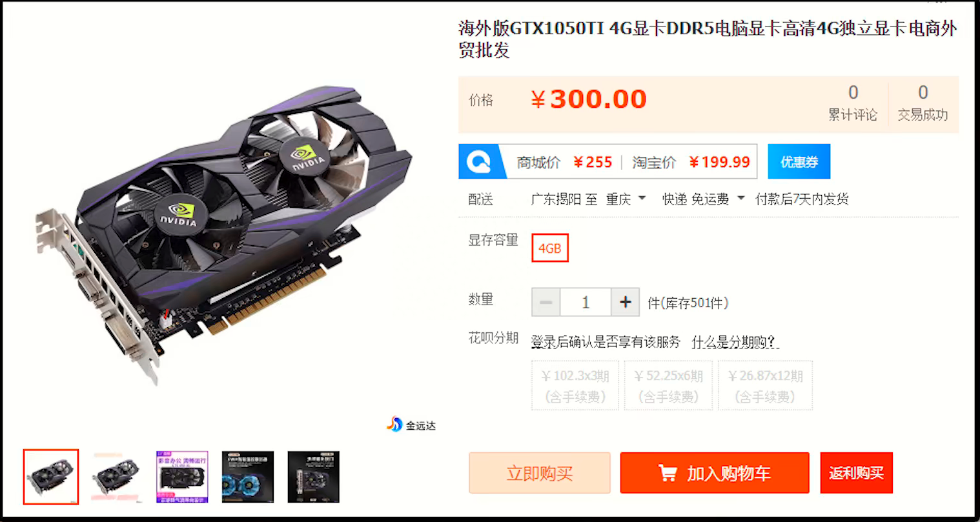Open the 什么是分期购? link
Image resolution: width=980 pixels, height=522 pixels.
(735, 342)
